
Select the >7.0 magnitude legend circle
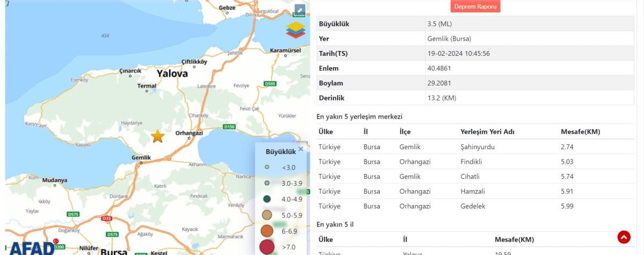coord(267,246)
